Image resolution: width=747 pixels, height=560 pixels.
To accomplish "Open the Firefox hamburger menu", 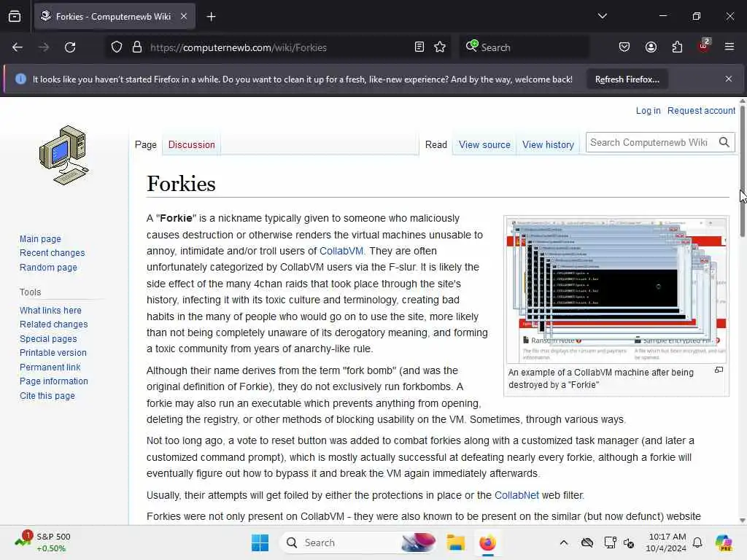I will pos(729,47).
